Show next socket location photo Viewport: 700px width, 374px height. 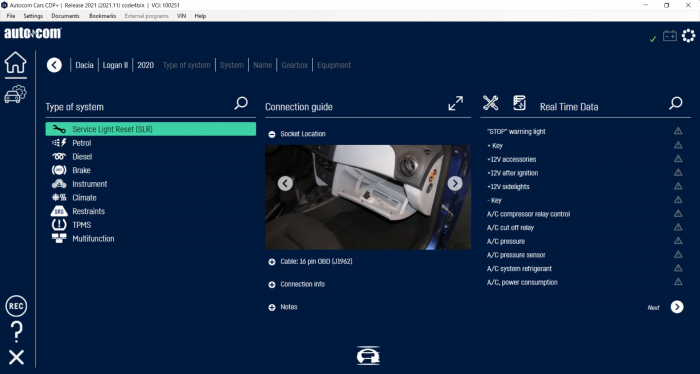tap(455, 183)
